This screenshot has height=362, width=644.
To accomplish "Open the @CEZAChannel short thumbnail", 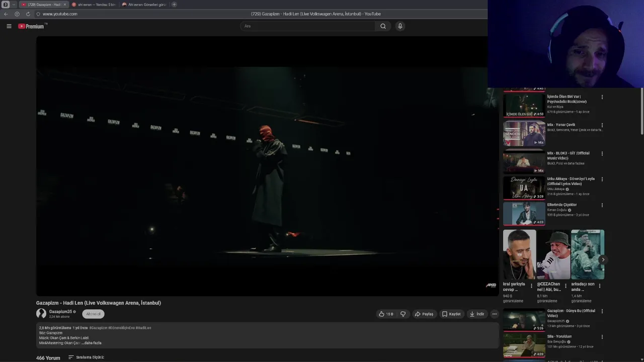I will tap(553, 254).
